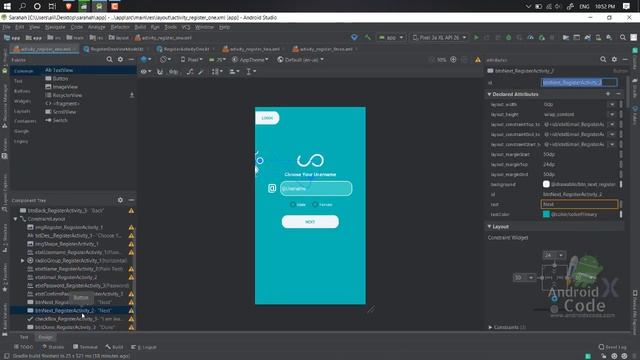
Task: Click the text attribute input field
Action: point(580,204)
